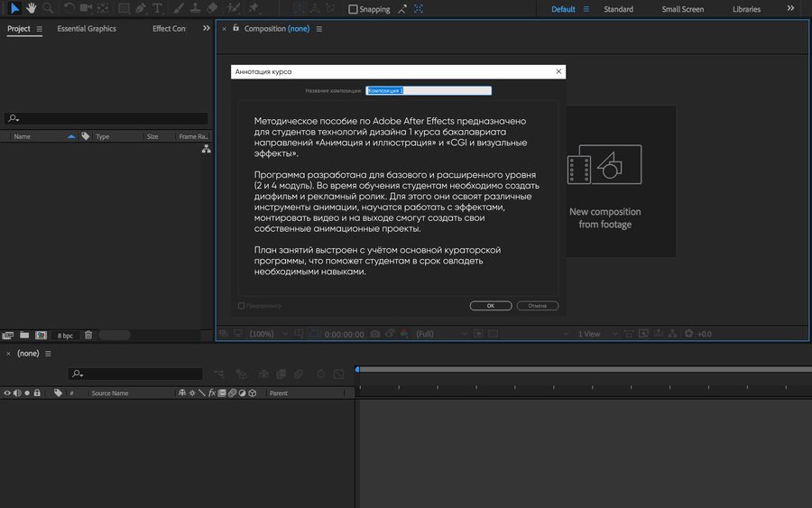Select the Hand tool in the toolbar
The width and height of the screenshot is (812, 508).
pyautogui.click(x=32, y=8)
